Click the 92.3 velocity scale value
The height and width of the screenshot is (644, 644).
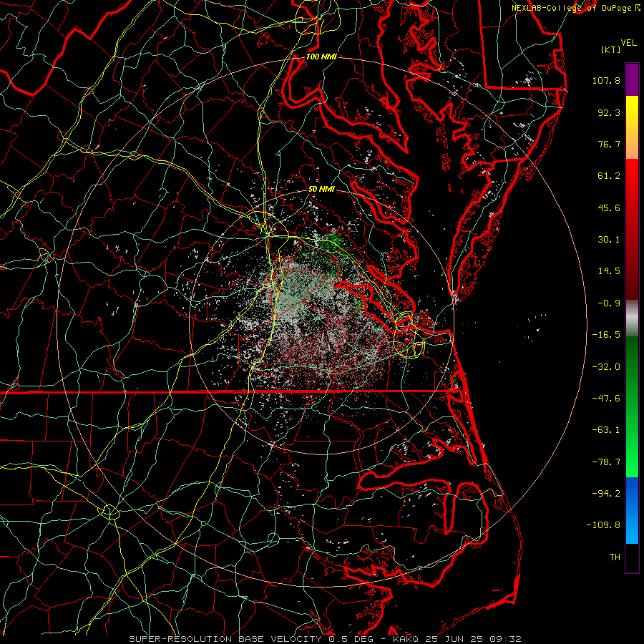tap(609, 112)
